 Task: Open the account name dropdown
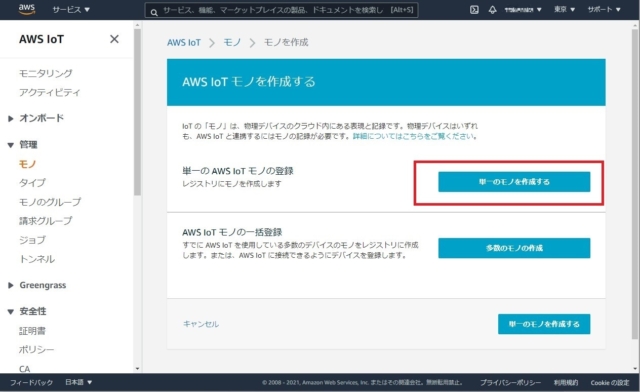pos(523,9)
